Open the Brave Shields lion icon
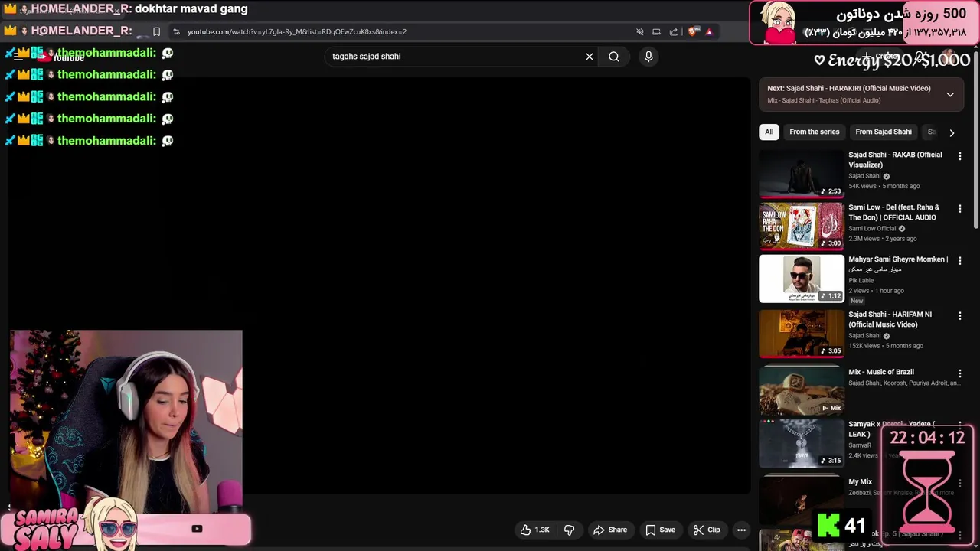 pyautogui.click(x=693, y=32)
